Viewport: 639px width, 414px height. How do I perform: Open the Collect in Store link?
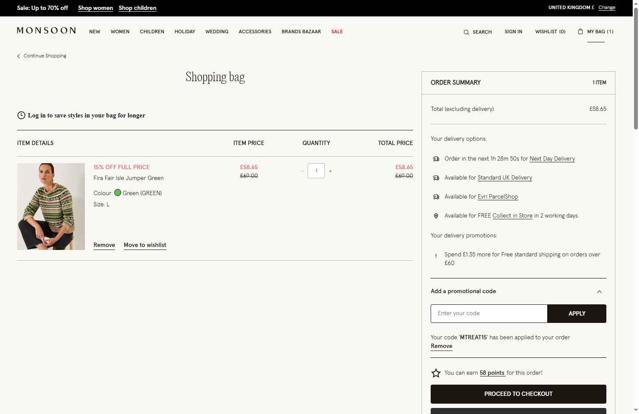[x=512, y=216]
